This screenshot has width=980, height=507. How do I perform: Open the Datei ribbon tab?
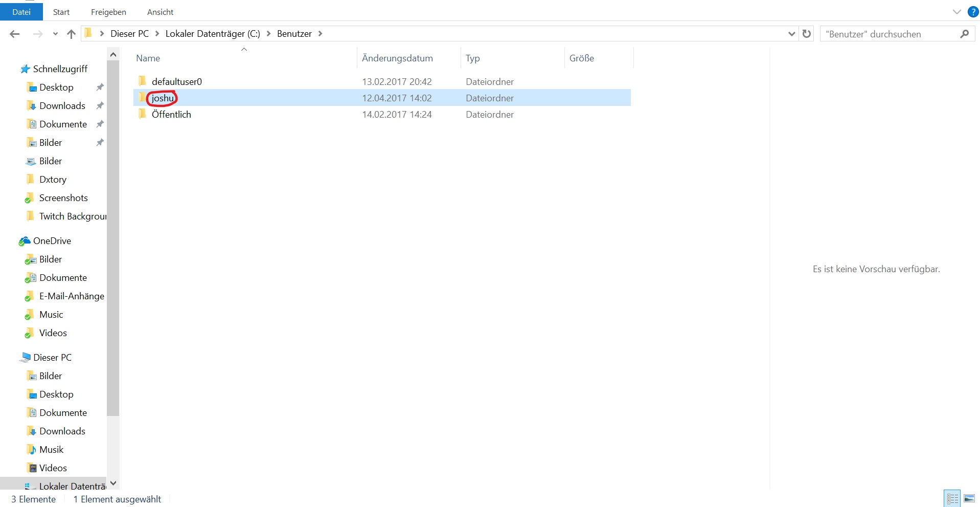point(21,12)
